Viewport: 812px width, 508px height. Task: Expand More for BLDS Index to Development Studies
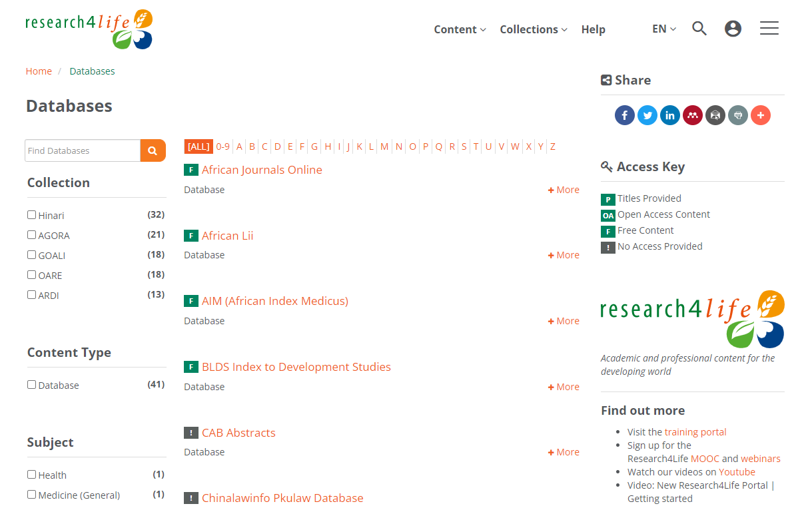pos(564,387)
